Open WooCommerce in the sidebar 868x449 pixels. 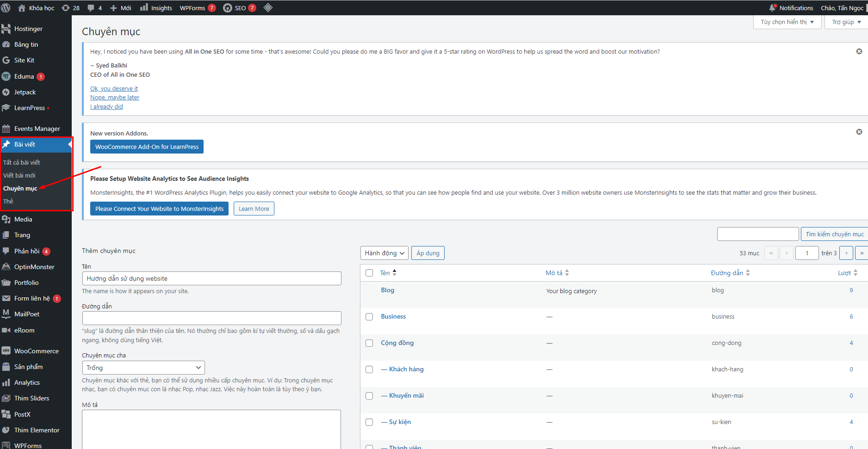tap(36, 351)
